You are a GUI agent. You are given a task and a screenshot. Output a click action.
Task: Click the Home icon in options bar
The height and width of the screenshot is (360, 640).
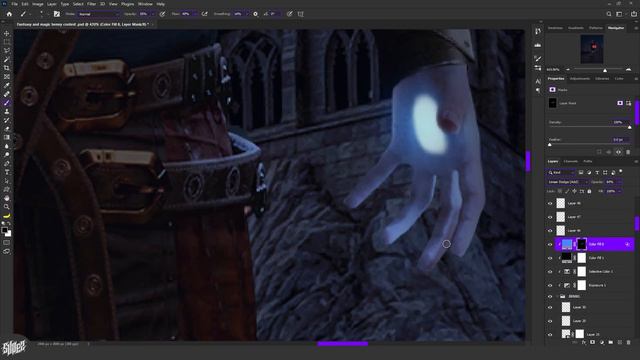click(x=9, y=14)
